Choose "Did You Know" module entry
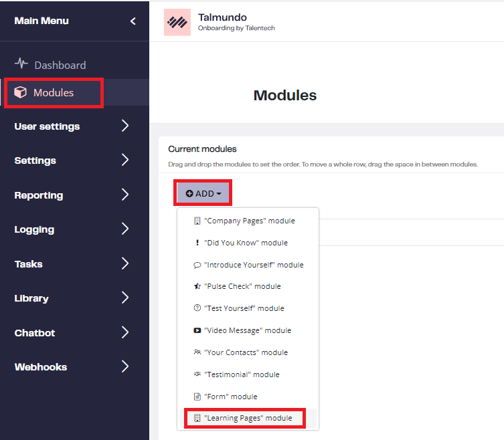The image size is (504, 440). pos(248,243)
